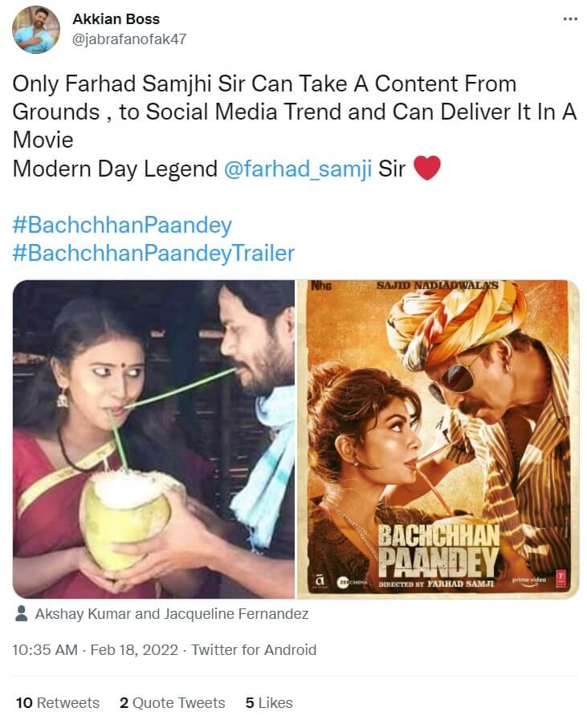Viewport: 587px width, 728px height.
Task: Open the #BachchhanPaandey hashtag
Action: [x=122, y=226]
